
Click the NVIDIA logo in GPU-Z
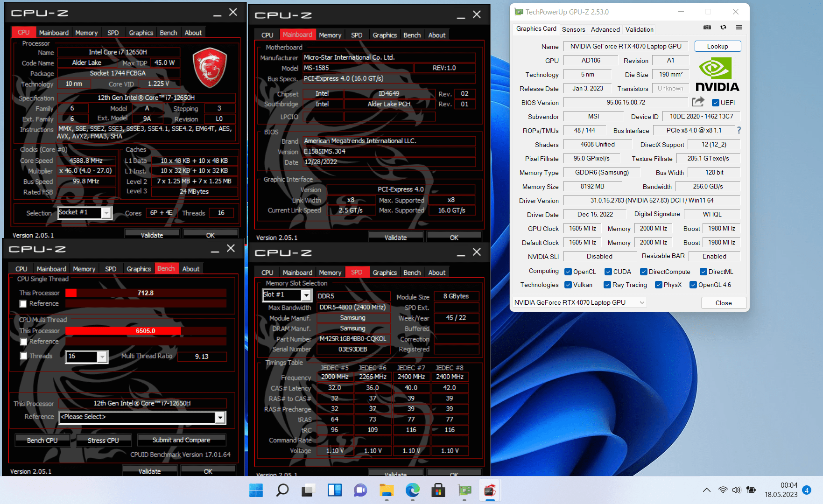click(x=717, y=75)
